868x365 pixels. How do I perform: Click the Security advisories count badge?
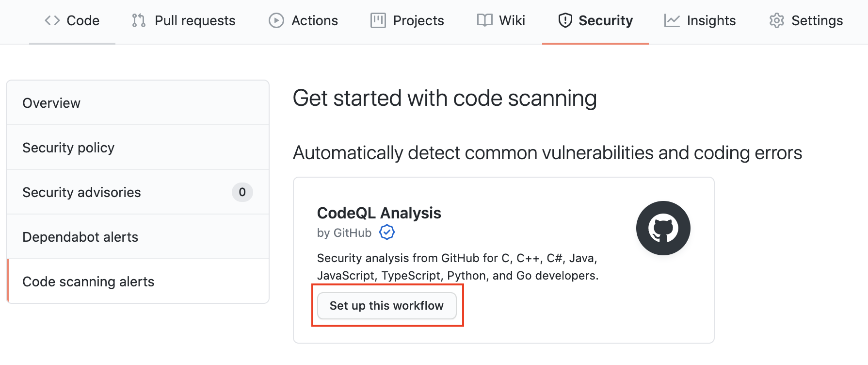tap(242, 192)
